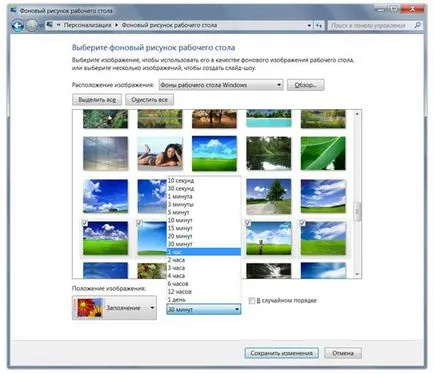This screenshot has width=434, height=374.
Task: Refresh the address bar with the refresh icon
Action: tap(319, 25)
